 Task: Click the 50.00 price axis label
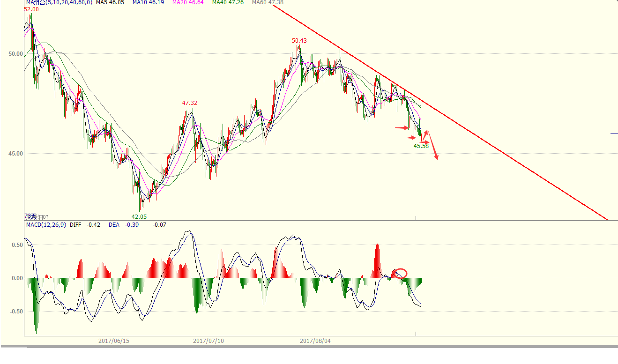coord(15,54)
